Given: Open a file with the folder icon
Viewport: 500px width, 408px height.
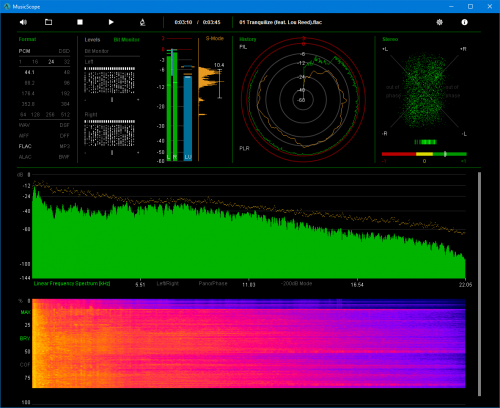Looking at the screenshot, I should click(49, 22).
